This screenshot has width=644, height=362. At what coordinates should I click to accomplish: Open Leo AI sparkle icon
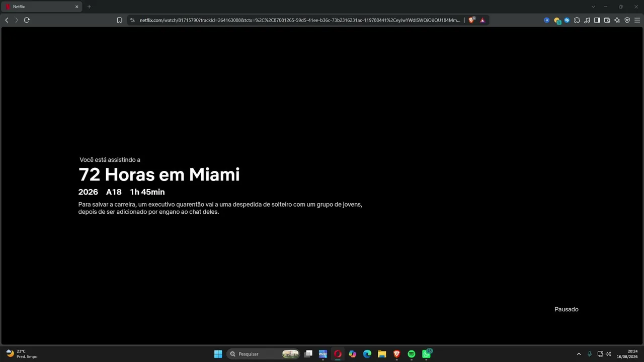coord(617,20)
